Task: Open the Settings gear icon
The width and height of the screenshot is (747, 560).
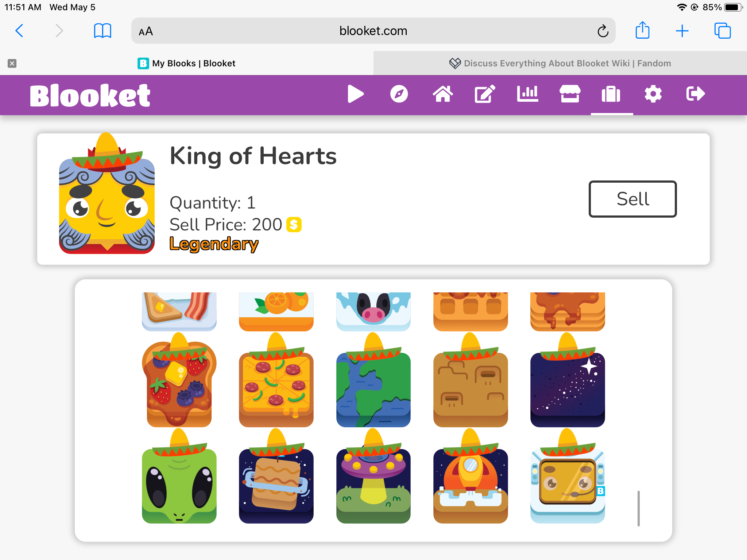Action: click(x=653, y=94)
